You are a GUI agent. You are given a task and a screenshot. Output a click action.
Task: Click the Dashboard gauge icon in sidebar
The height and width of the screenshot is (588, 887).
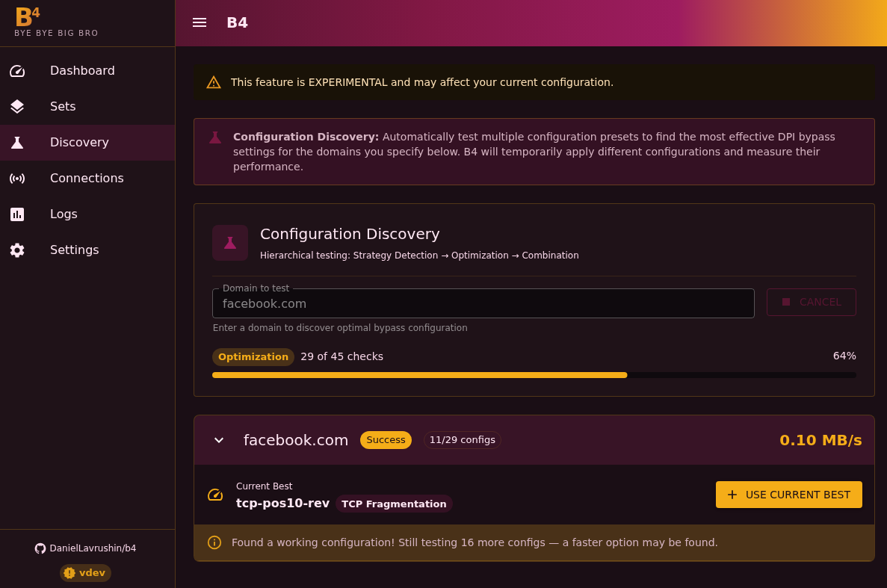17,71
